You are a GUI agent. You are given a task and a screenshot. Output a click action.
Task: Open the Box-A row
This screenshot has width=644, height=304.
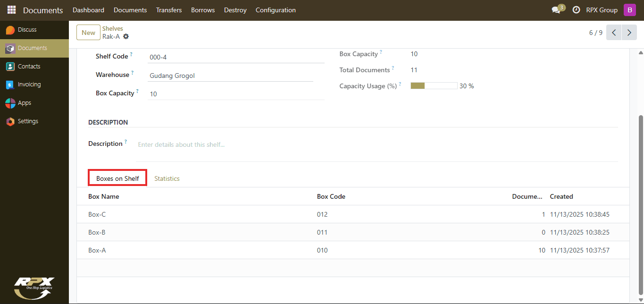tap(353, 250)
